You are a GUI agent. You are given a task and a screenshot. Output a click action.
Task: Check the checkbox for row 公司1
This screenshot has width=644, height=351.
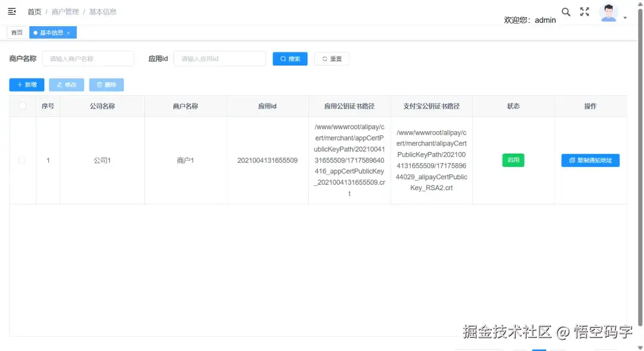tap(22, 160)
